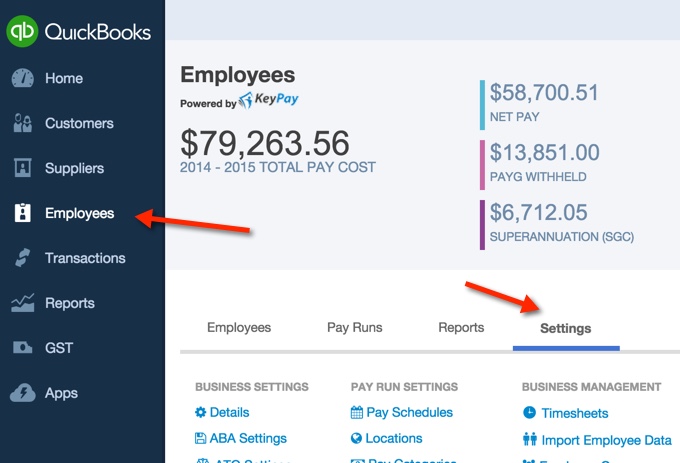680x463 pixels.
Task: Click the Reports chart icon
Action: pos(23,303)
